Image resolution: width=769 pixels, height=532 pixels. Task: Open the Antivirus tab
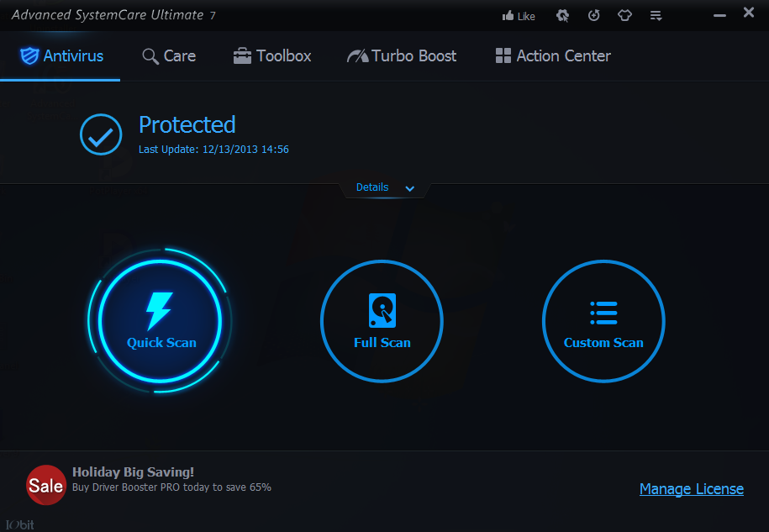61,56
